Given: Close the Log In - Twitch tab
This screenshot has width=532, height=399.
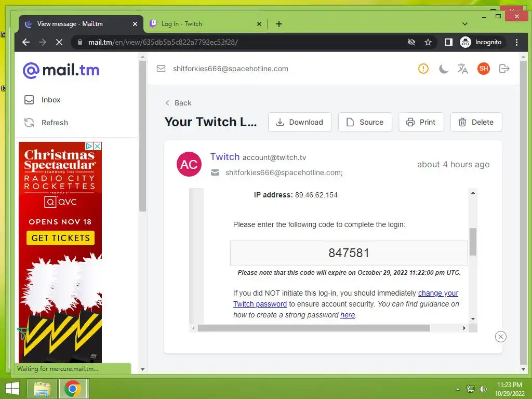Looking at the screenshot, I should point(259,24).
